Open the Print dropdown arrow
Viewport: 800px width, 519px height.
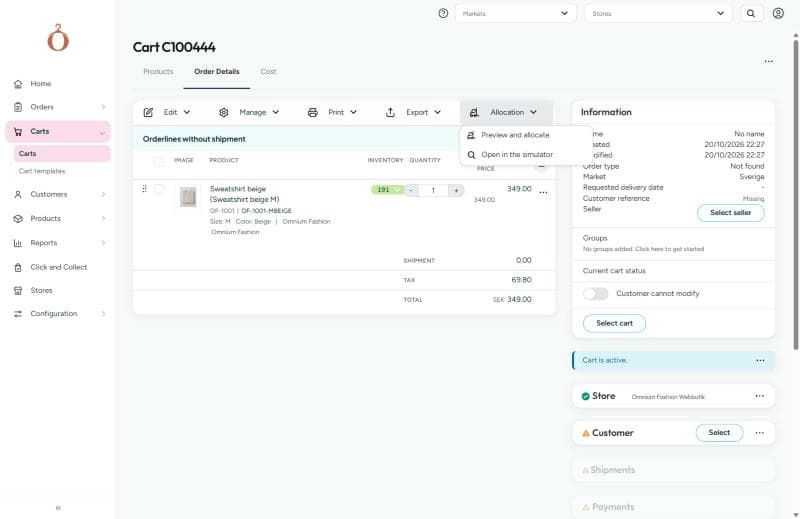coord(353,112)
